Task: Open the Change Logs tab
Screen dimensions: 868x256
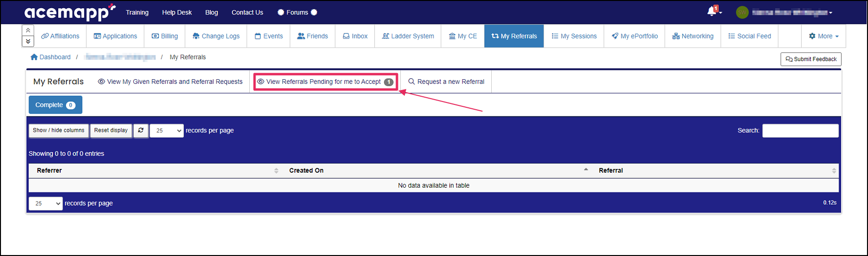Action: click(x=216, y=36)
